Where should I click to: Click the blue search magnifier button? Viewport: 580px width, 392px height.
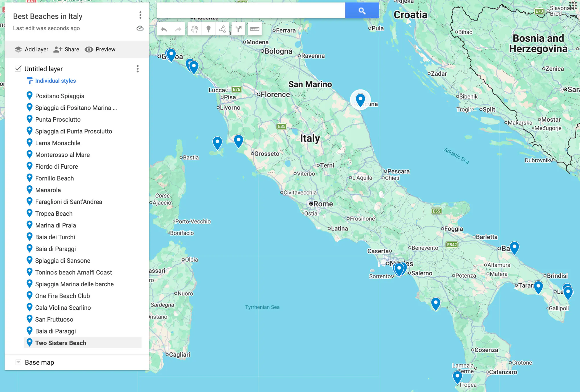coord(362,11)
